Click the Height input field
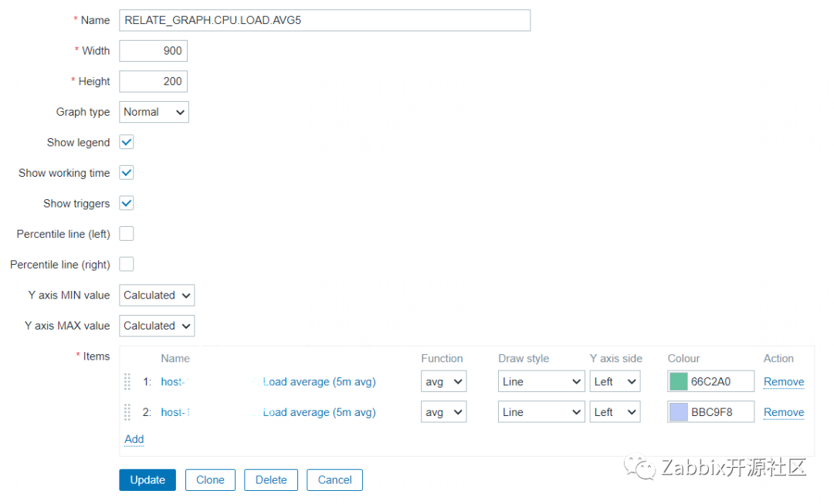This screenshot has height=504, width=834. coord(153,81)
